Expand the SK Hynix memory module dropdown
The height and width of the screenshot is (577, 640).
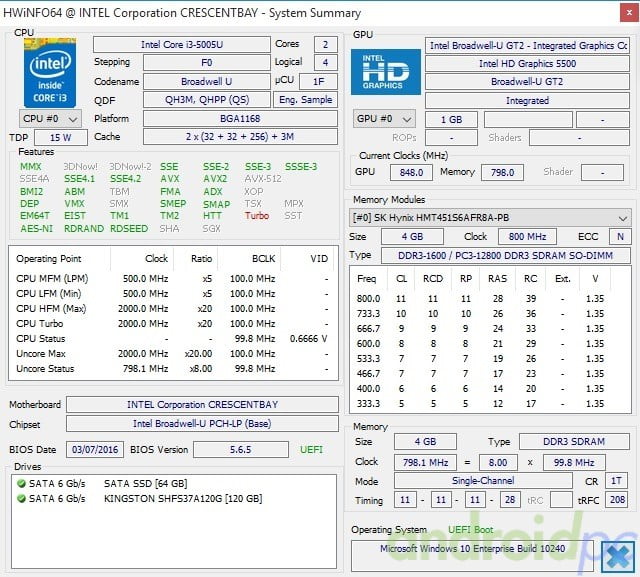point(490,217)
